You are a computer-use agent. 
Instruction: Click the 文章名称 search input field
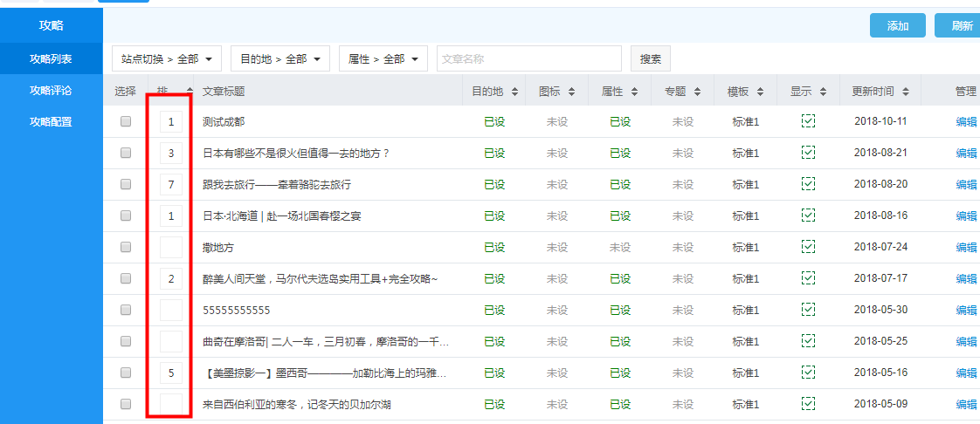pyautogui.click(x=528, y=59)
